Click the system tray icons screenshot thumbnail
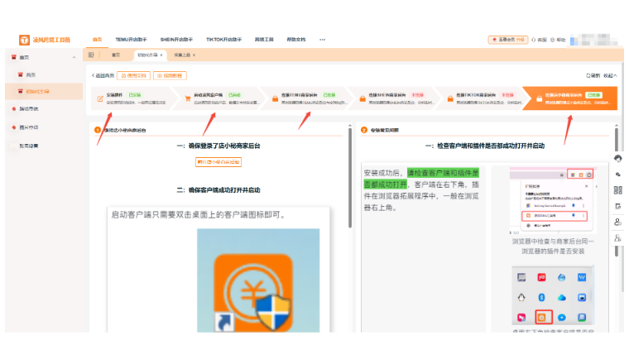 tap(552, 295)
